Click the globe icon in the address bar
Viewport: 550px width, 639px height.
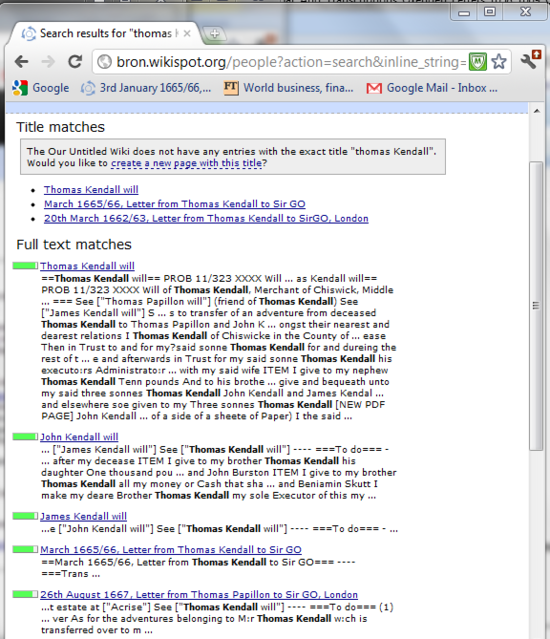pos(105,62)
